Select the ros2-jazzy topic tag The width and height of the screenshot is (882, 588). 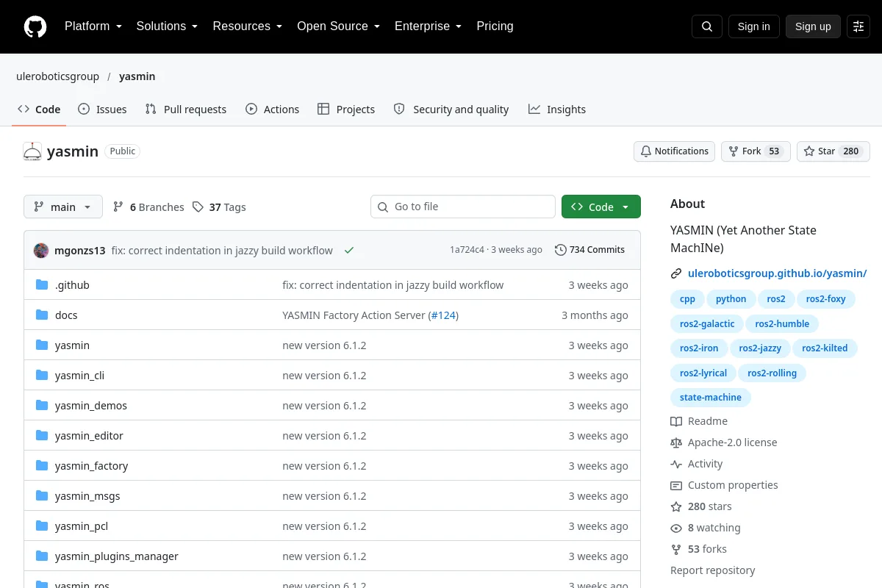pyautogui.click(x=760, y=348)
